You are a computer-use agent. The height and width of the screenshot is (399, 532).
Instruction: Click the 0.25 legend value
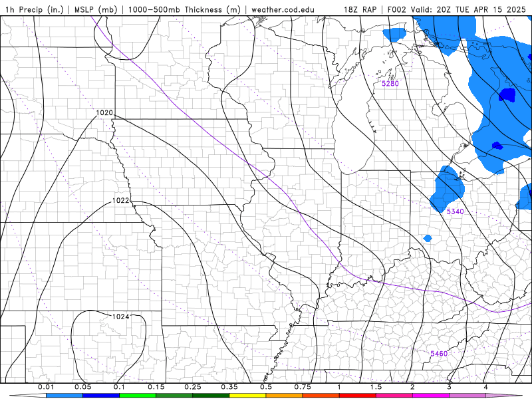(x=193, y=387)
